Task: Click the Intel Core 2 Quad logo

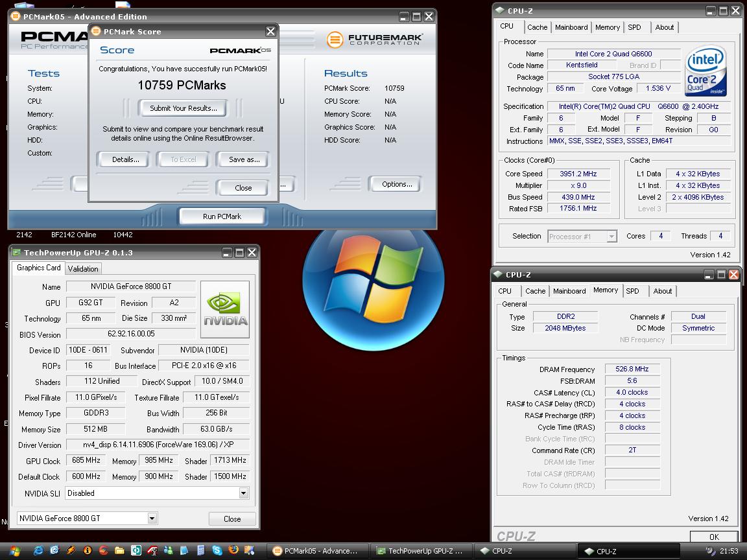Action: coord(705,71)
